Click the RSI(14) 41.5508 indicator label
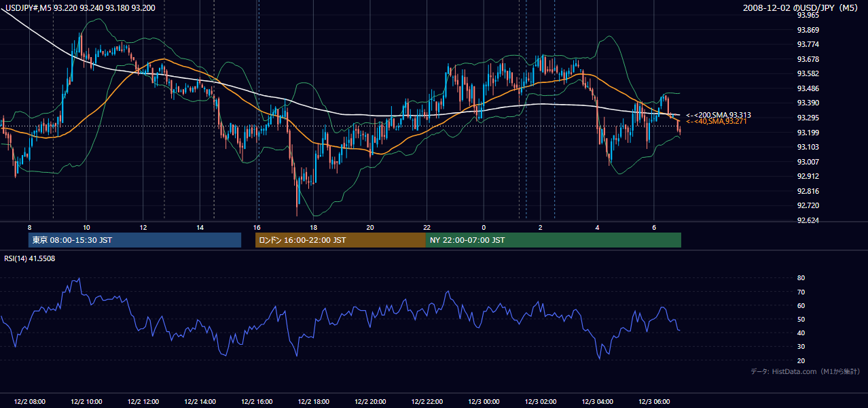This screenshot has height=408, width=868. click(30, 258)
